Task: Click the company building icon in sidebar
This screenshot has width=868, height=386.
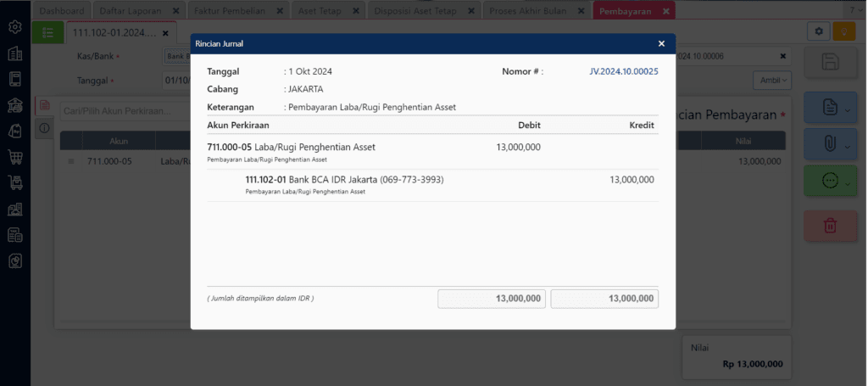Action: click(14, 53)
